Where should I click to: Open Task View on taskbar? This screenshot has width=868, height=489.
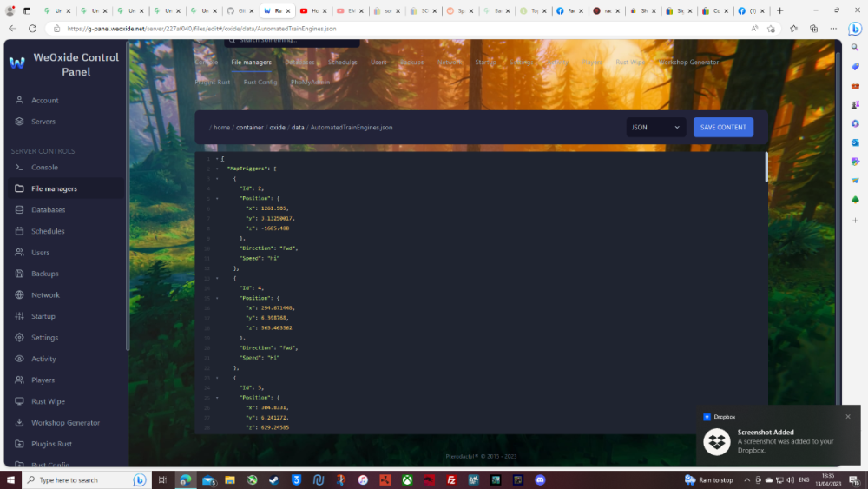162,480
